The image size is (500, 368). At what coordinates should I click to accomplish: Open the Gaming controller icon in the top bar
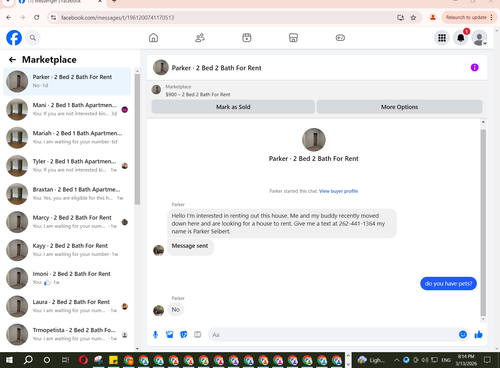(x=340, y=38)
